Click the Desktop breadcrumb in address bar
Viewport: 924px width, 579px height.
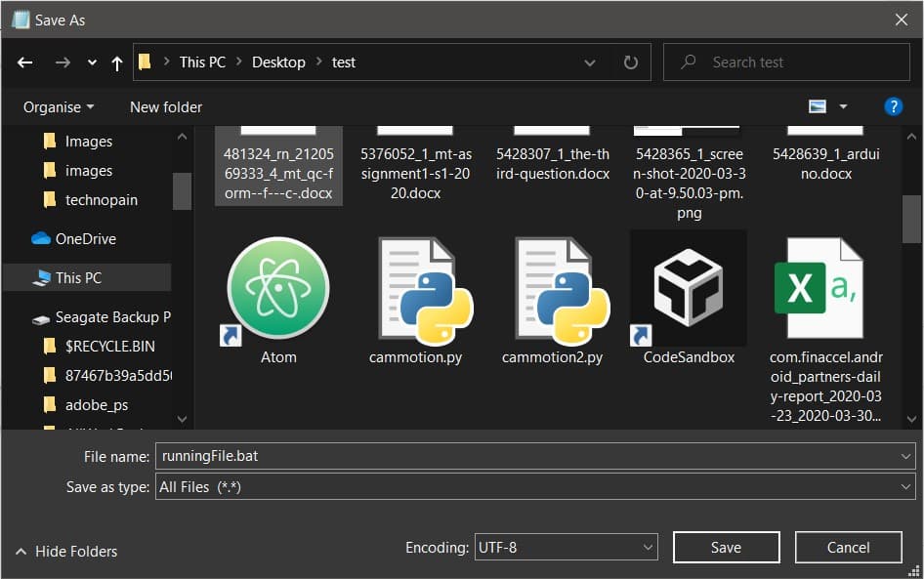pyautogui.click(x=278, y=62)
